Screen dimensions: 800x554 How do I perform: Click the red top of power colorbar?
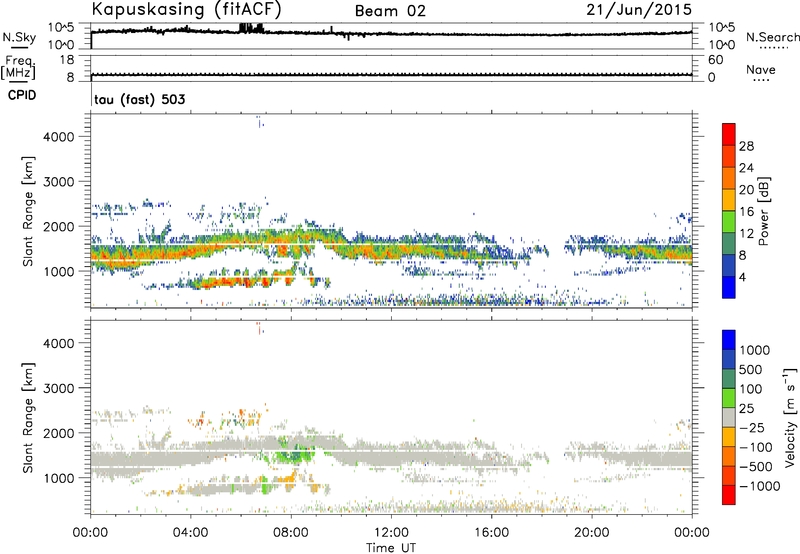tap(729, 134)
